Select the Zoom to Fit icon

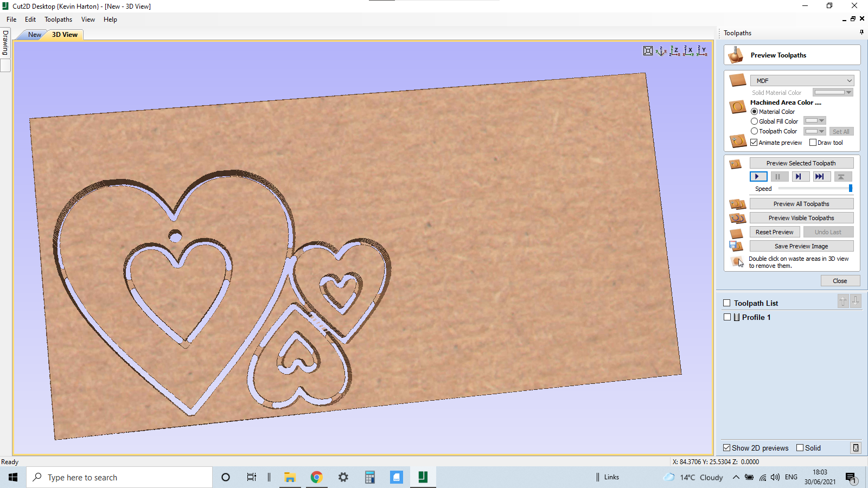point(648,50)
